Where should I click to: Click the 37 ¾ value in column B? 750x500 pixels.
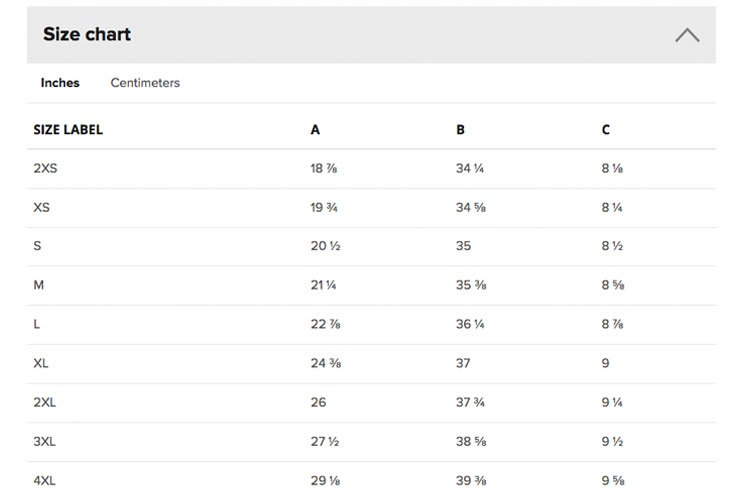(470, 402)
